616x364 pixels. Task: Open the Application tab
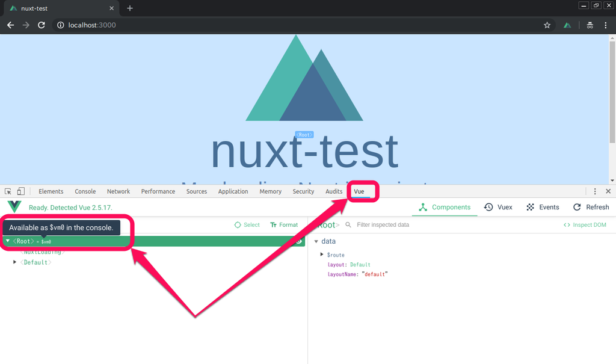233,191
